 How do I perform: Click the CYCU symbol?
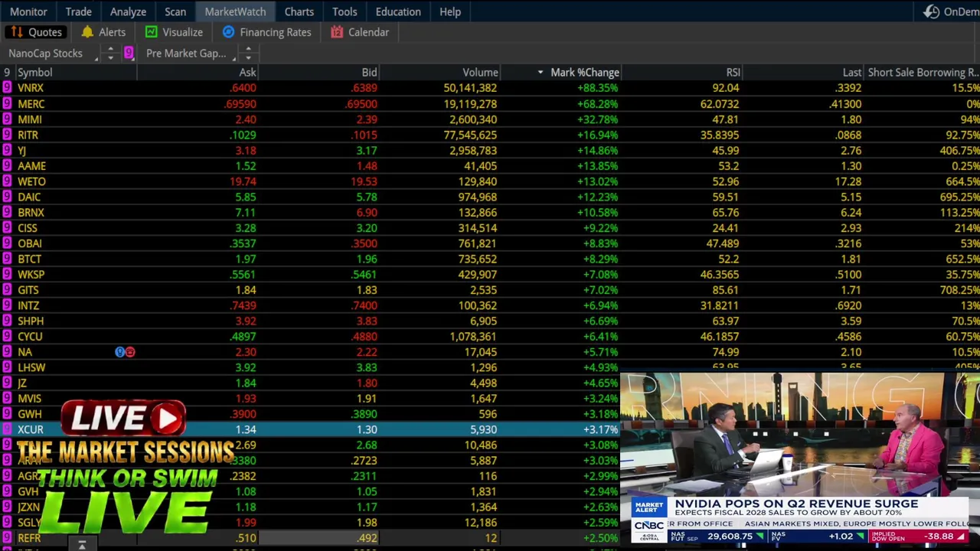(x=30, y=336)
